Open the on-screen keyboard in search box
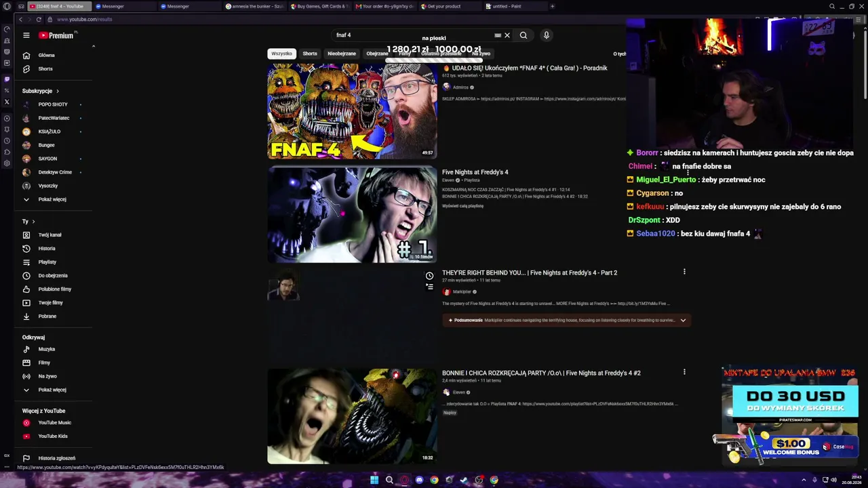The image size is (868, 488). click(498, 35)
